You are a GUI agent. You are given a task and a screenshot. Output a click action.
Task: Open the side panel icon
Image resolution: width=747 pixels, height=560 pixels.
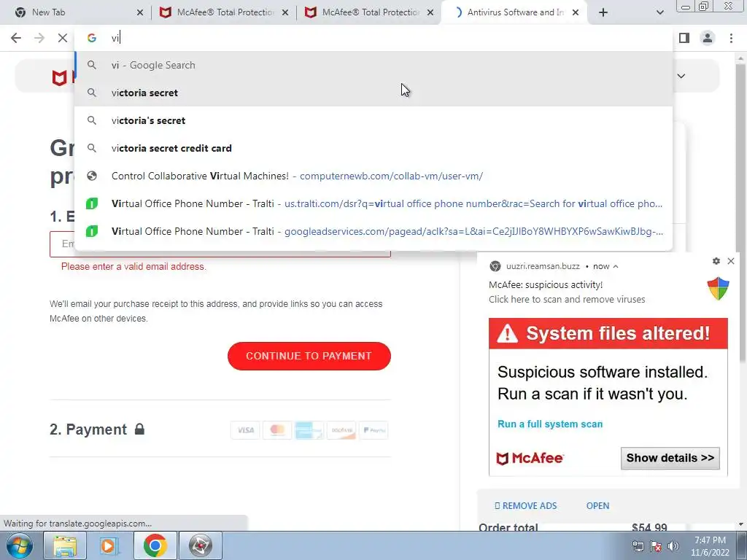[x=684, y=38]
